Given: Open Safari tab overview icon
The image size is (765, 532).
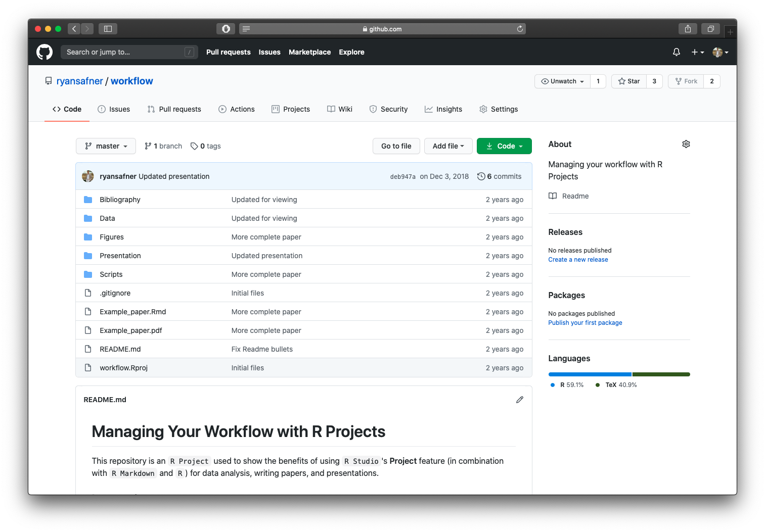Looking at the screenshot, I should (x=710, y=29).
